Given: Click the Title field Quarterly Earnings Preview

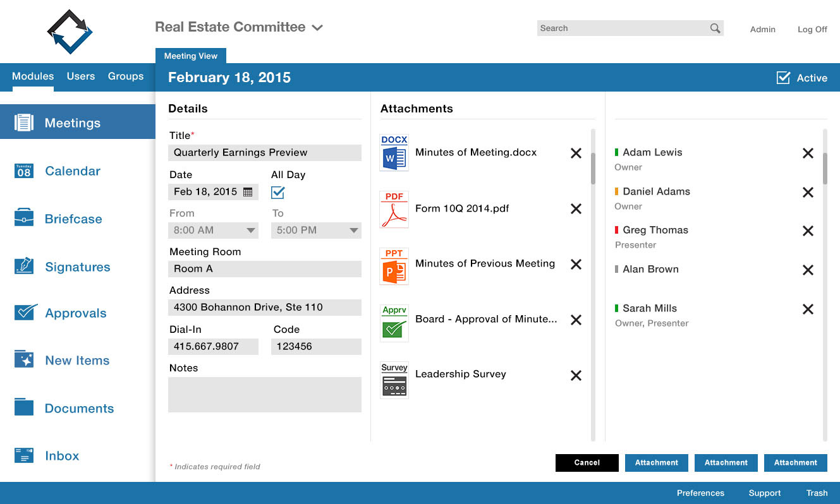Looking at the screenshot, I should tap(265, 152).
